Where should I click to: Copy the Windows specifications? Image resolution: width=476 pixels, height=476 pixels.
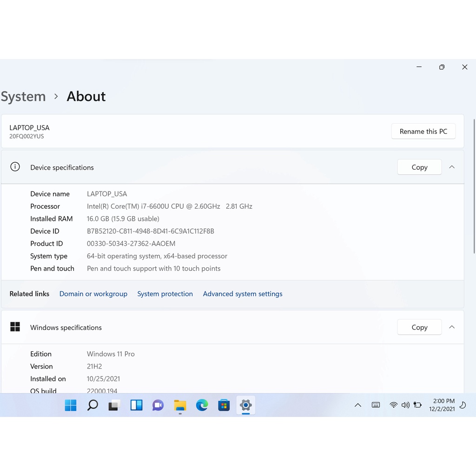point(419,328)
